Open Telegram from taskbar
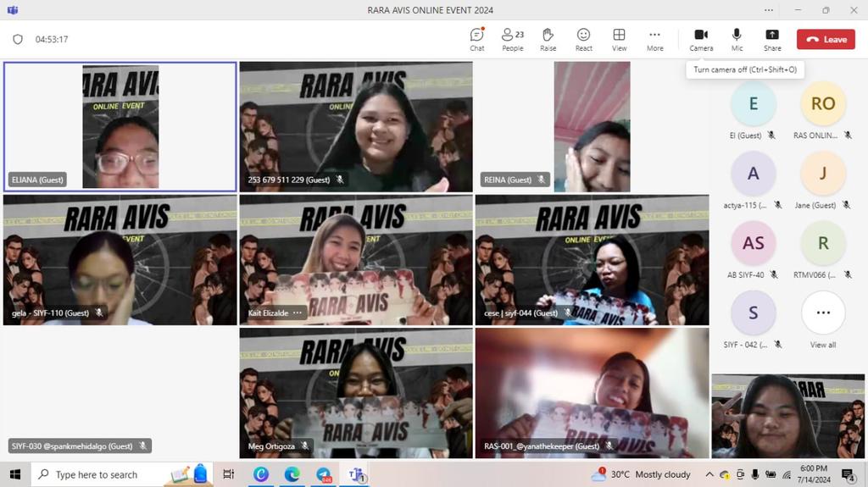 click(324, 474)
